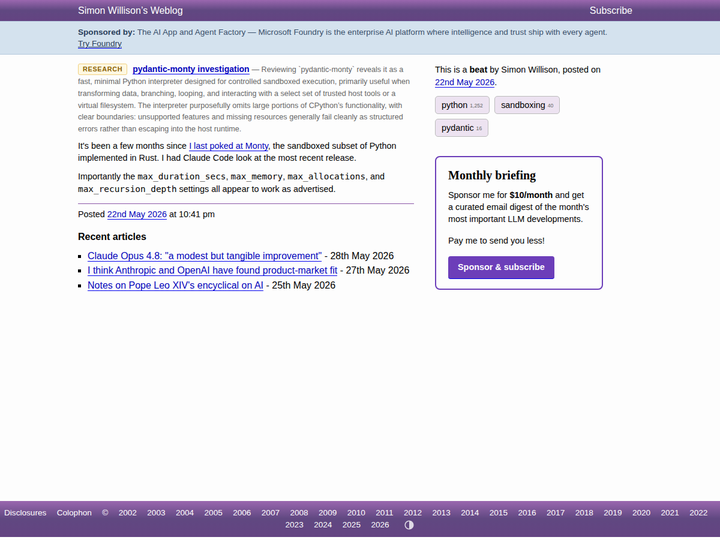The width and height of the screenshot is (720, 540).
Task: Select the sandboxing tag
Action: pos(527,105)
